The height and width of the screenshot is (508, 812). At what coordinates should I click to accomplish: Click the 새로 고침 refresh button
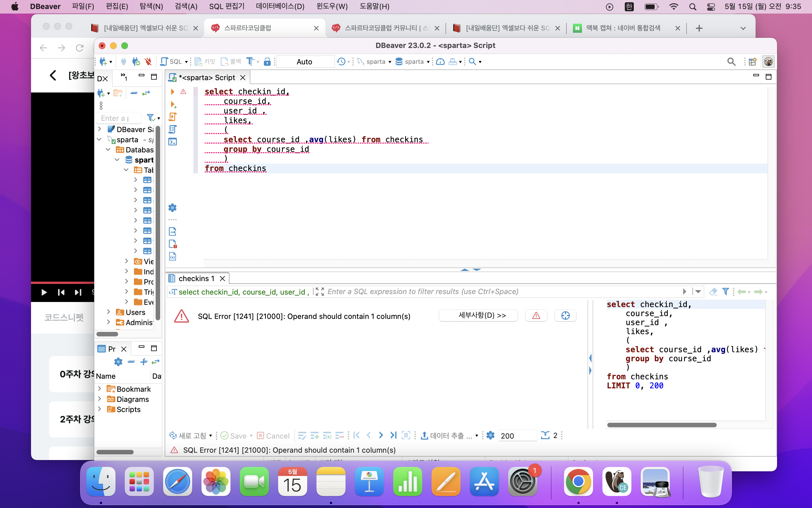[x=188, y=435]
